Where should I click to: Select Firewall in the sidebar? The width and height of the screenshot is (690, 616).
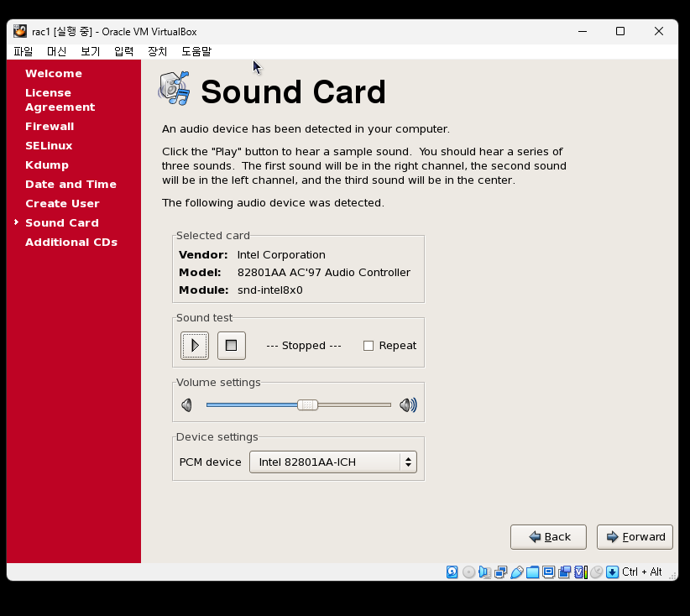click(50, 126)
